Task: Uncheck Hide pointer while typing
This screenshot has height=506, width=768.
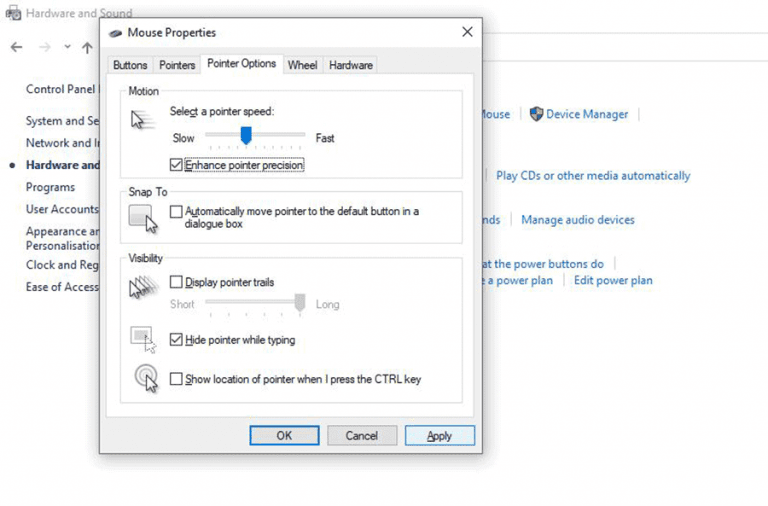Action: pyautogui.click(x=177, y=340)
